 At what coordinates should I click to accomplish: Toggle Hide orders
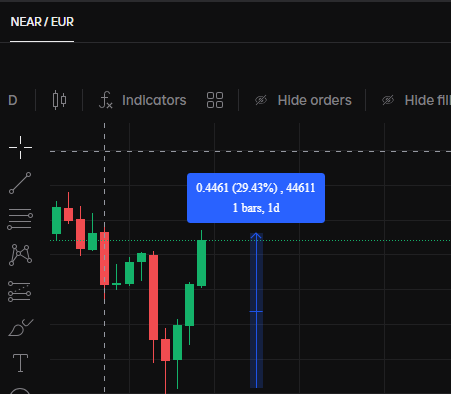click(303, 100)
